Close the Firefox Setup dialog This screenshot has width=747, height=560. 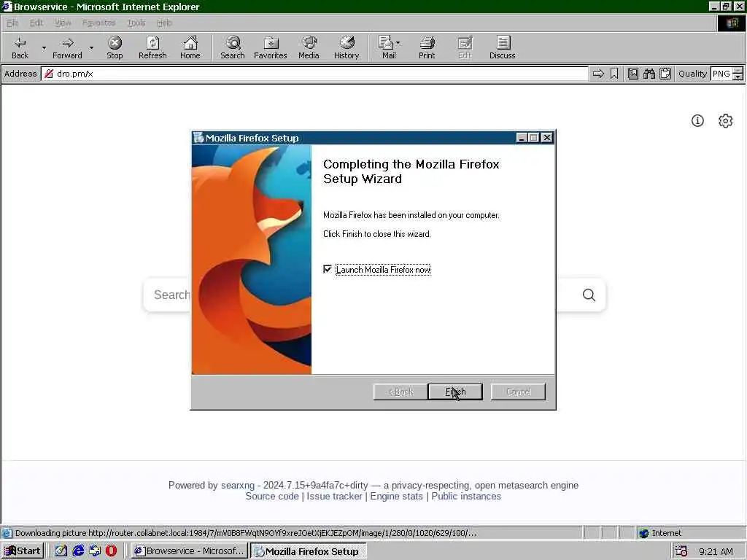(547, 138)
